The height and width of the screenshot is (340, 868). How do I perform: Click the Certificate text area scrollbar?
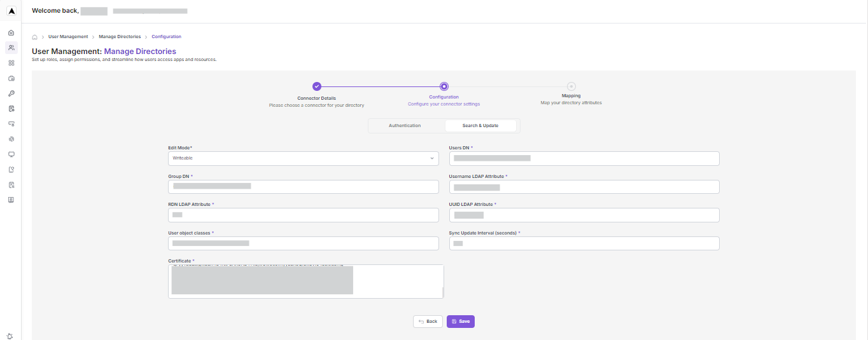click(x=442, y=291)
